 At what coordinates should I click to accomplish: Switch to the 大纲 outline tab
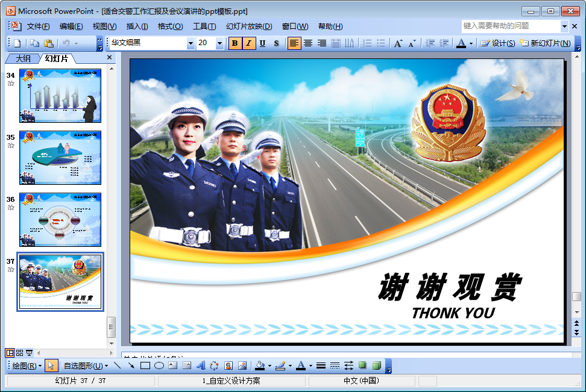click(23, 58)
